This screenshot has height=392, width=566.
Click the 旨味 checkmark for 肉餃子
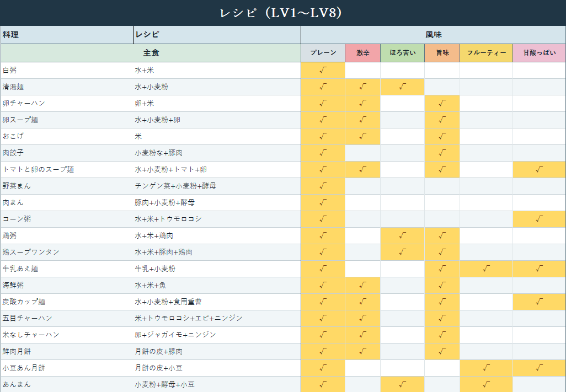tap(442, 153)
